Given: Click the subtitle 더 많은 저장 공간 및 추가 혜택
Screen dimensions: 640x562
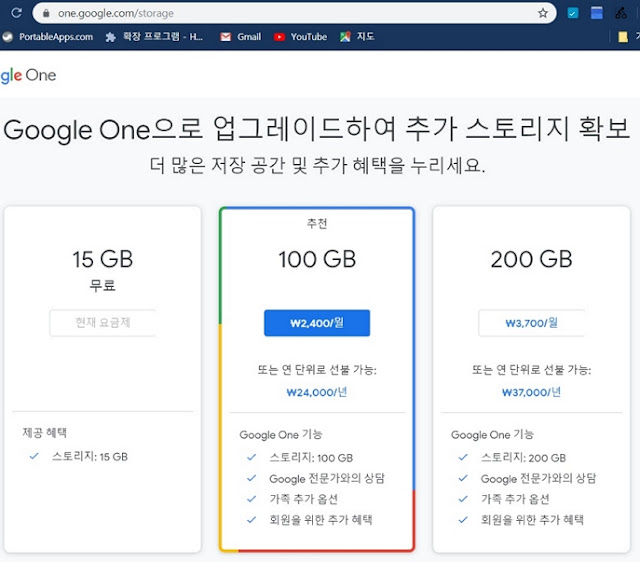Looking at the screenshot, I should pyautogui.click(x=317, y=166).
